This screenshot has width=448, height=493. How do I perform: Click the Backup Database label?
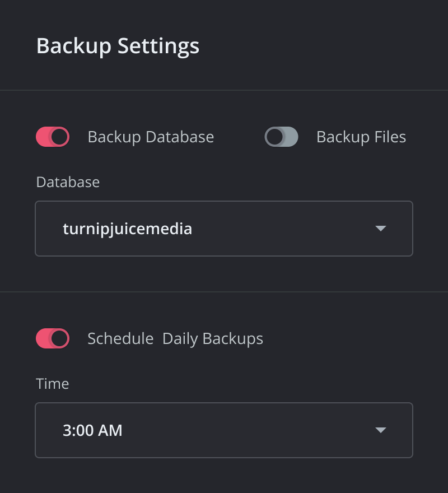[x=151, y=137]
